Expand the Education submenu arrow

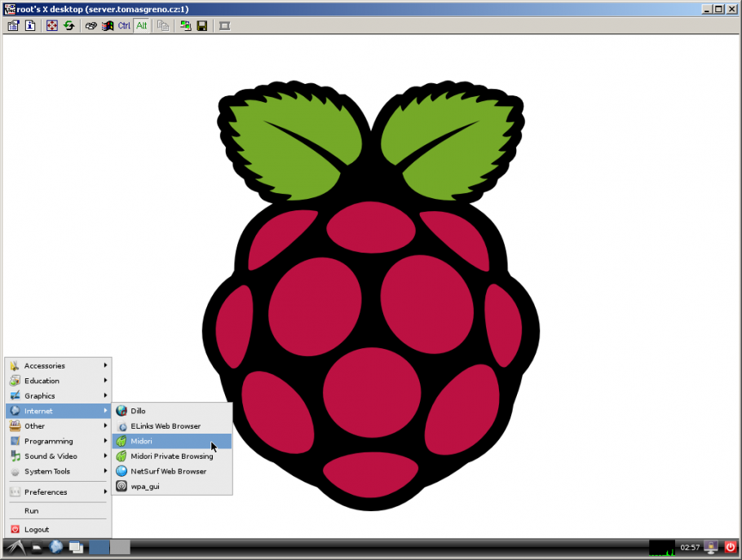(x=105, y=381)
